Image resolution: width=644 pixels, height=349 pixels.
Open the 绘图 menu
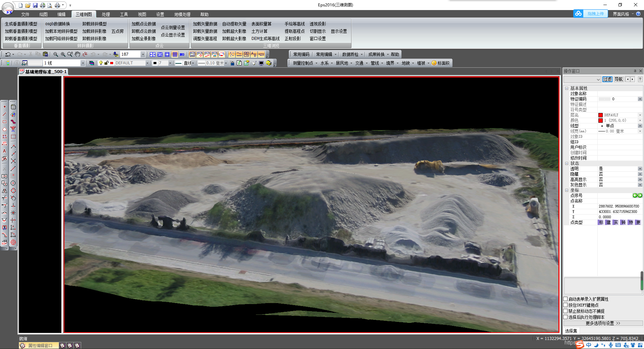point(43,14)
